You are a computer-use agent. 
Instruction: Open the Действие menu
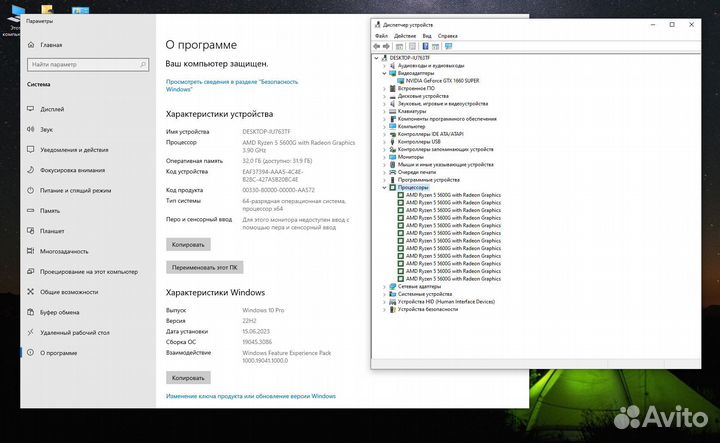[x=405, y=36]
